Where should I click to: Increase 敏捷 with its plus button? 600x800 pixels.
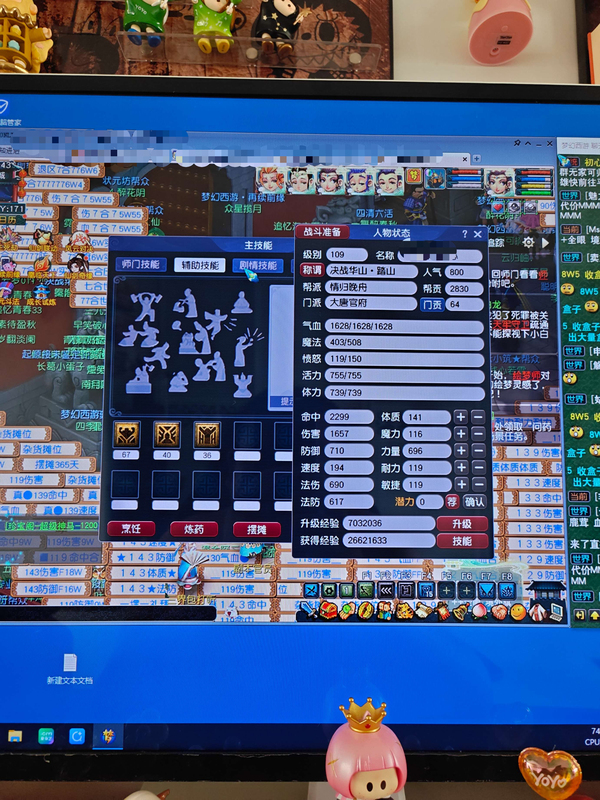point(461,484)
